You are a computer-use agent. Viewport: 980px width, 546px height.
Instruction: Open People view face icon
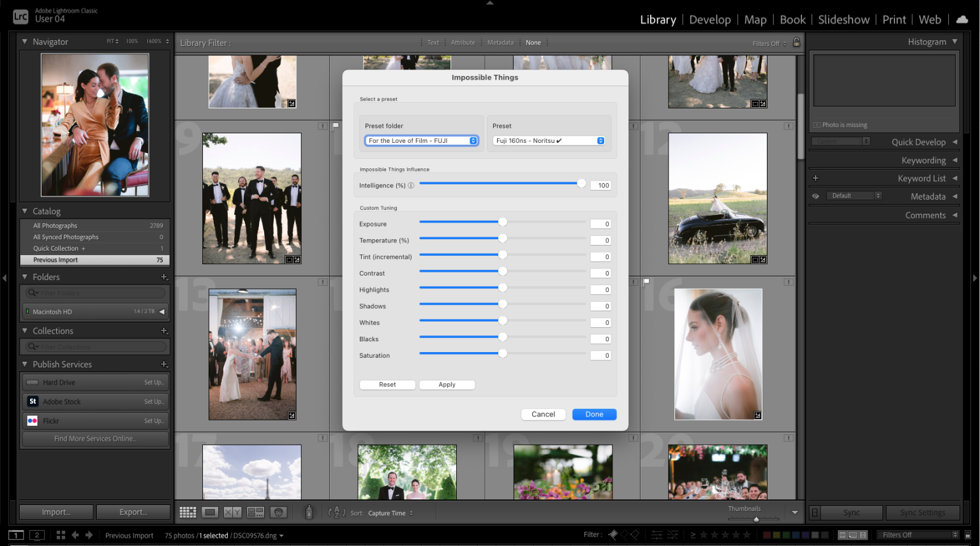pos(278,512)
